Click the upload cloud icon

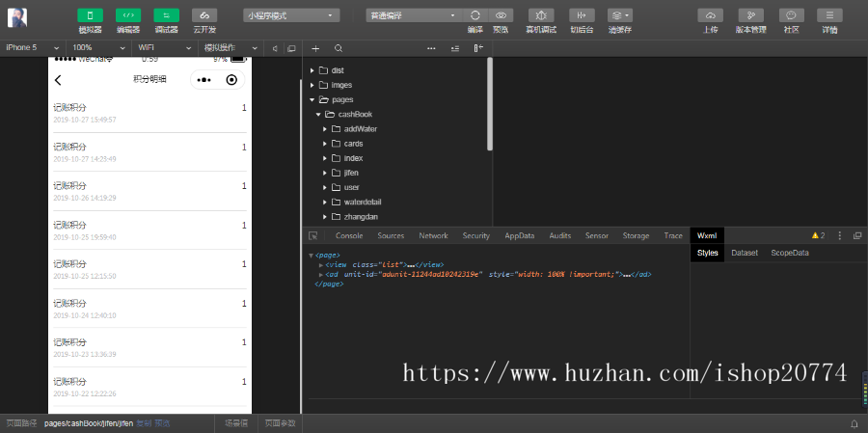710,15
